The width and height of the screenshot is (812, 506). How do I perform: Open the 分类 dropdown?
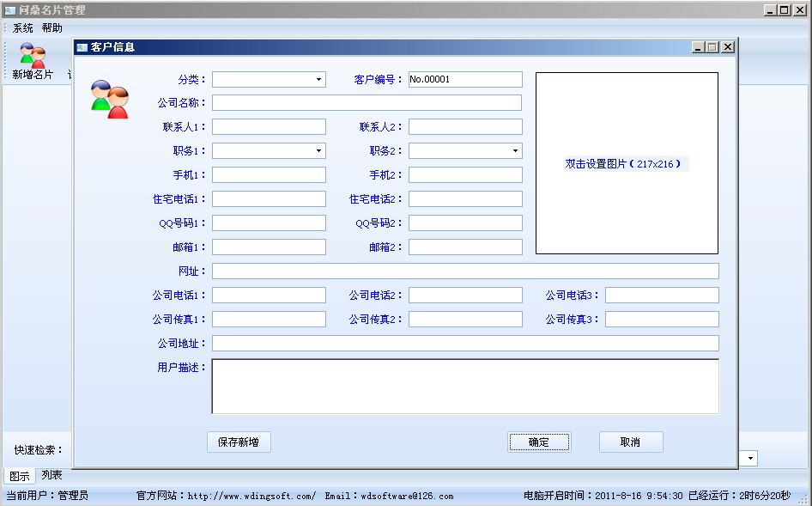click(x=318, y=79)
